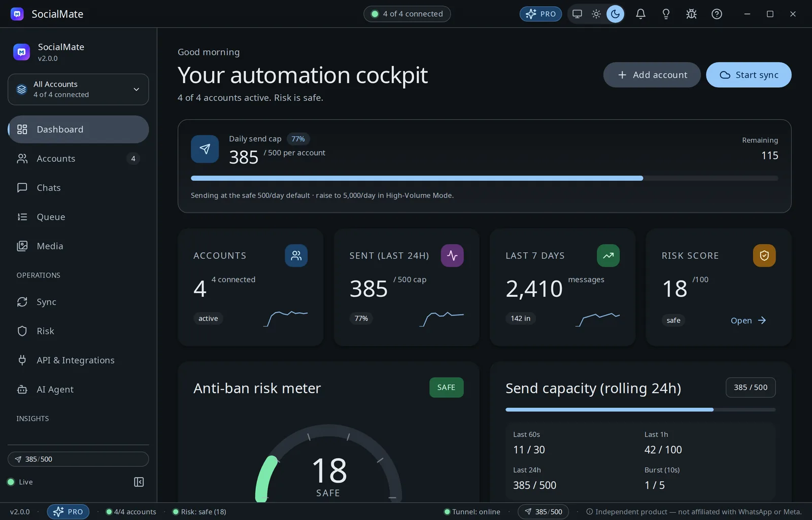Open the Media menu item
The height and width of the screenshot is (520, 812).
78,246
